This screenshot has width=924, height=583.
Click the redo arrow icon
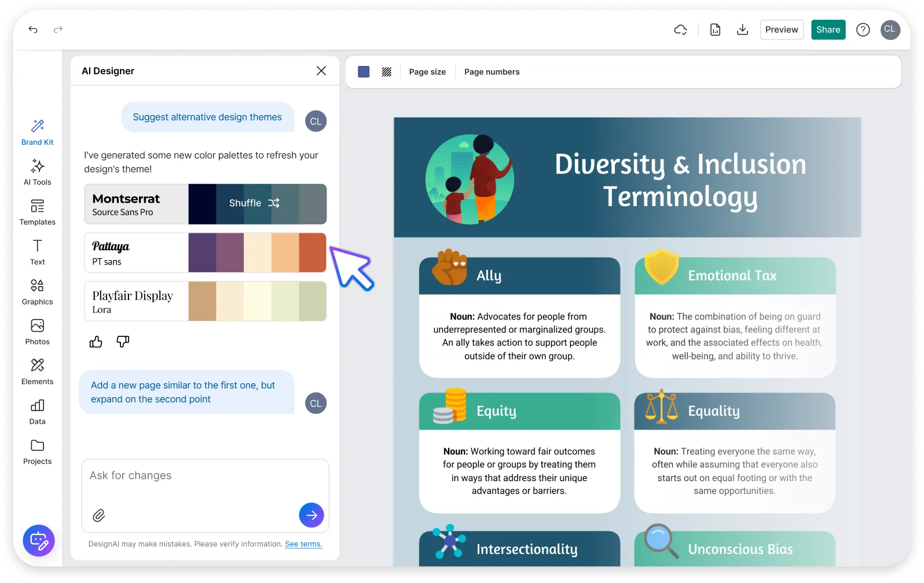coord(58,30)
